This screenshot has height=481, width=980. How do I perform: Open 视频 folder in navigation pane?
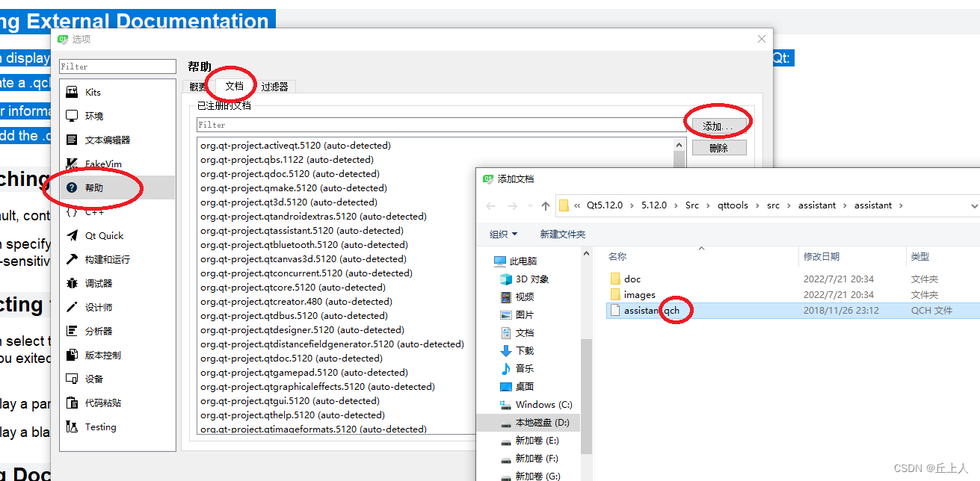pyautogui.click(x=517, y=297)
